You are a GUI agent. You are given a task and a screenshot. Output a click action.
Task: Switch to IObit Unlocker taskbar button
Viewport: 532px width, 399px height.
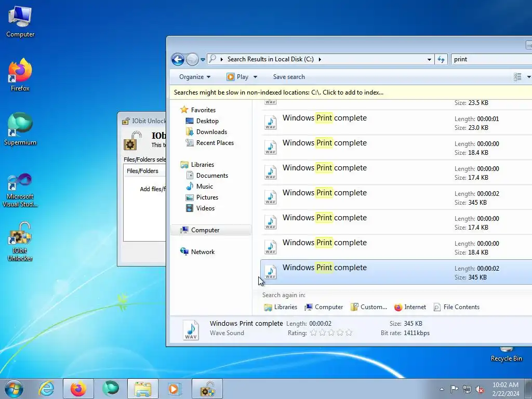point(207,389)
